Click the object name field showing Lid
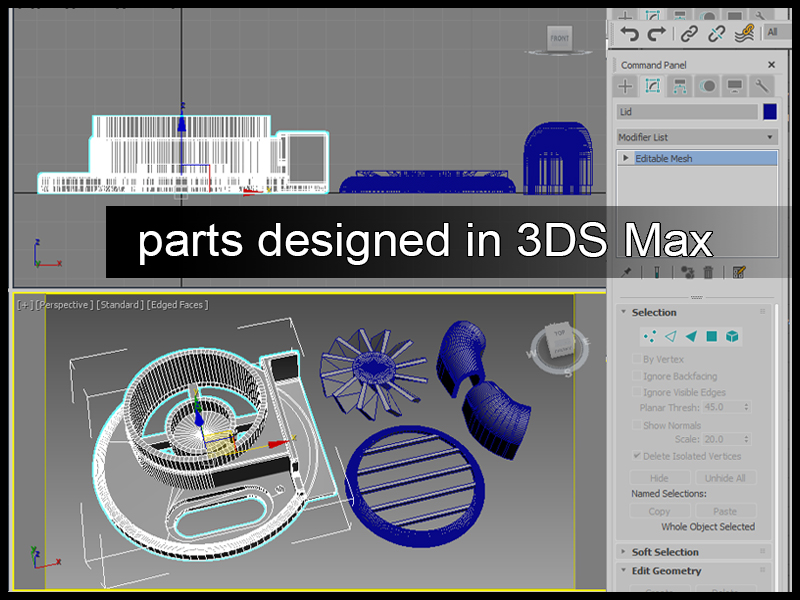The width and height of the screenshot is (800, 600). tap(687, 112)
